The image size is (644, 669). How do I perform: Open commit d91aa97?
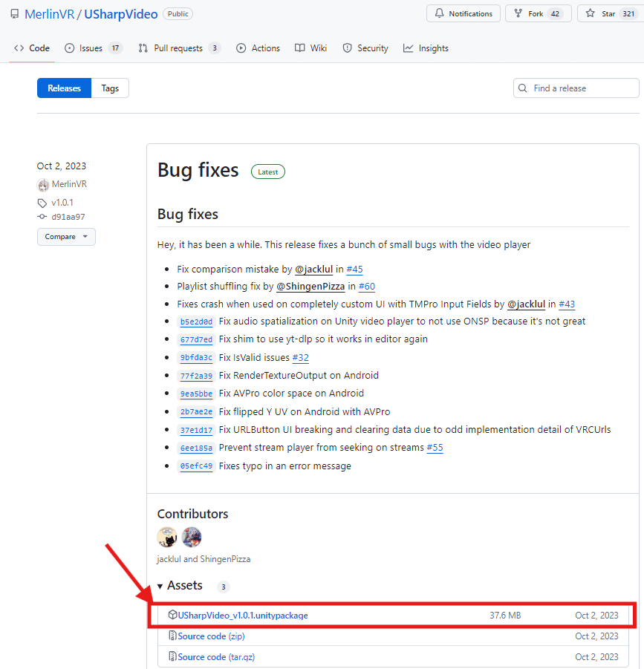pyautogui.click(x=68, y=217)
